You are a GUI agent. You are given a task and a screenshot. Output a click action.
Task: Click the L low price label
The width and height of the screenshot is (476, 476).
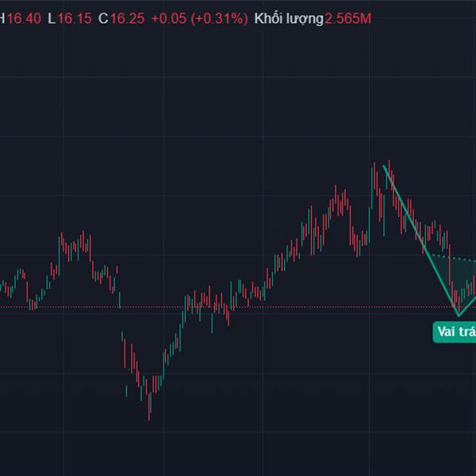coord(52,18)
